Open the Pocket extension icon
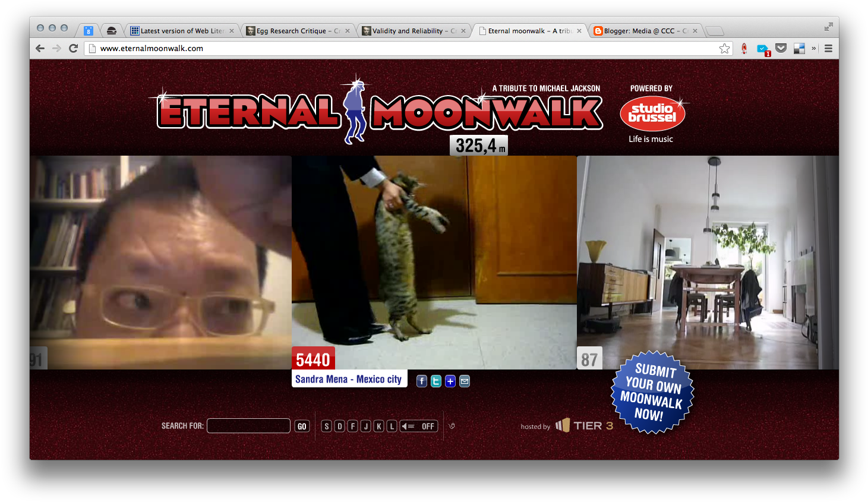Image resolution: width=868 pixels, height=502 pixels. [781, 49]
